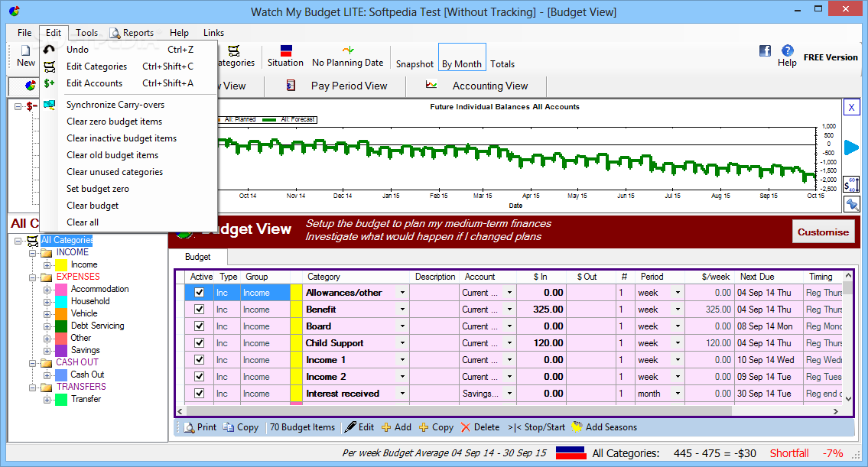Click the Pay Period View icon
The width and height of the screenshot is (868, 467).
coord(291,85)
